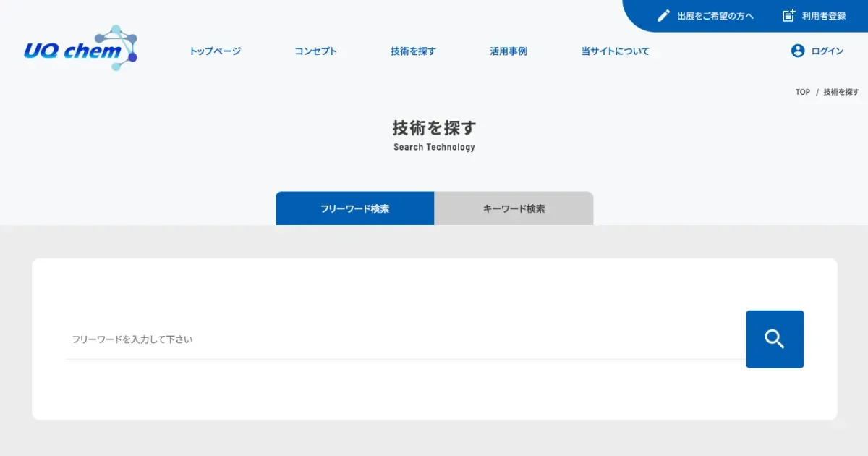Open 当サイトについて menu item
This screenshot has height=456, width=868.
[615, 51]
